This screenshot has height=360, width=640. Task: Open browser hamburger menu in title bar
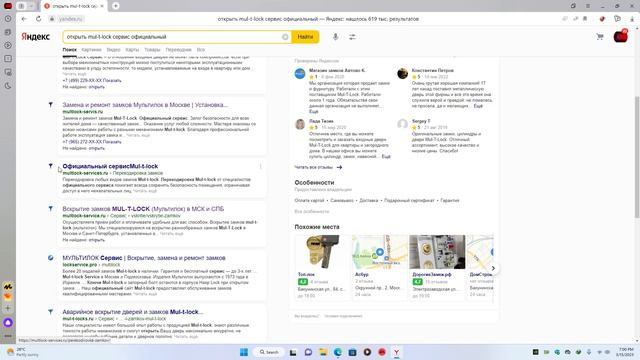pos(588,6)
